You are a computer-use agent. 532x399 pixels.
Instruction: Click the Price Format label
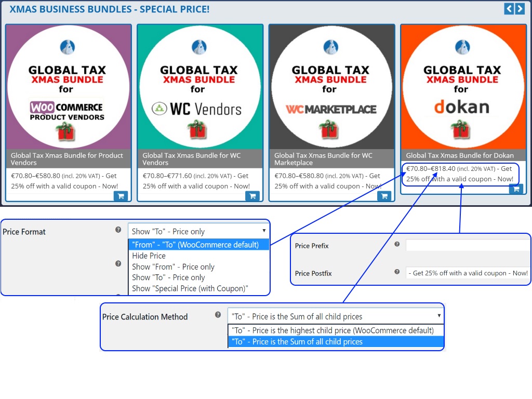coord(24,232)
